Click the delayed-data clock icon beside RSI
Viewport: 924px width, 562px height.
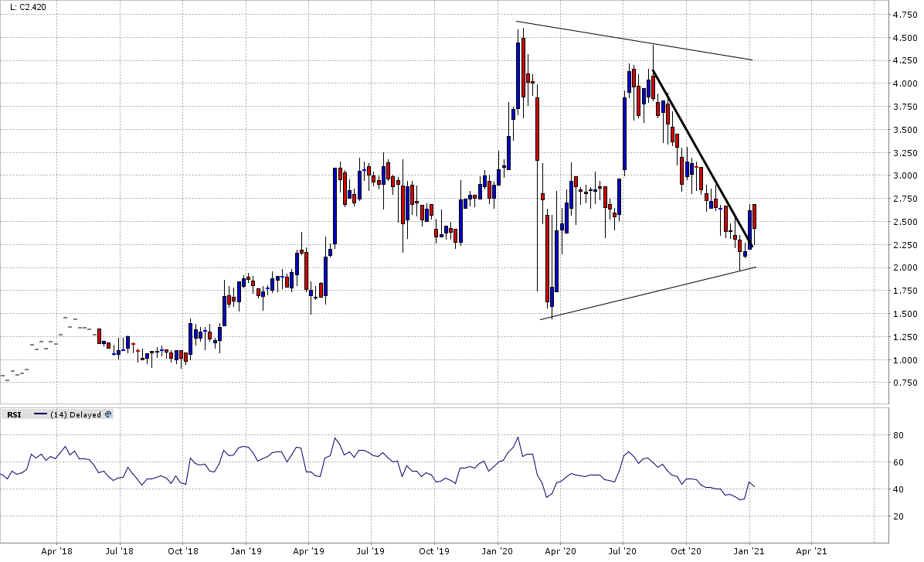point(108,414)
